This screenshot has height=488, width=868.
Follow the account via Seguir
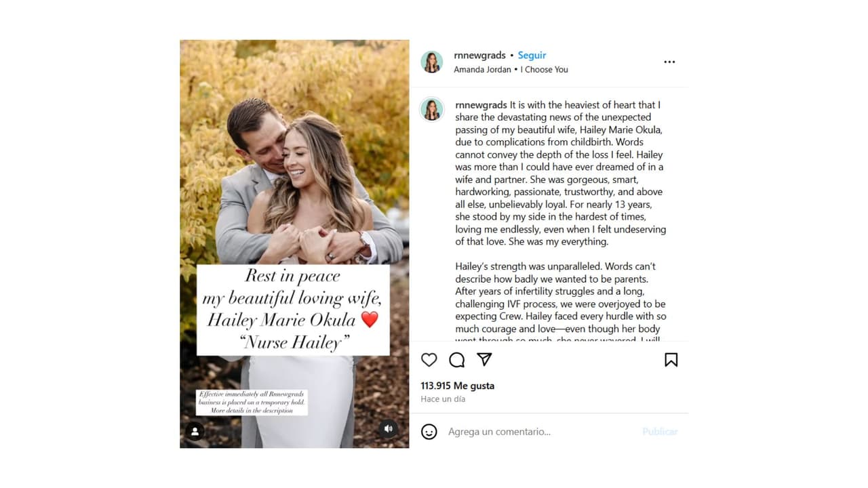point(532,56)
